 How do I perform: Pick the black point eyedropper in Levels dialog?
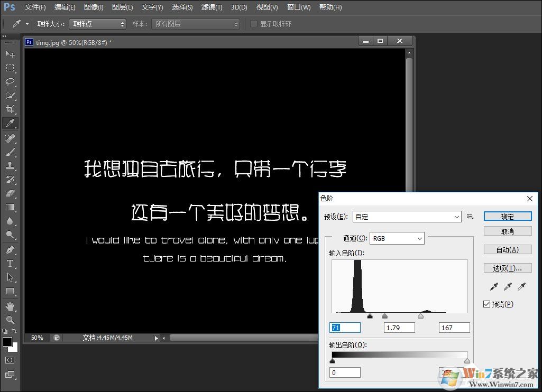[493, 285]
